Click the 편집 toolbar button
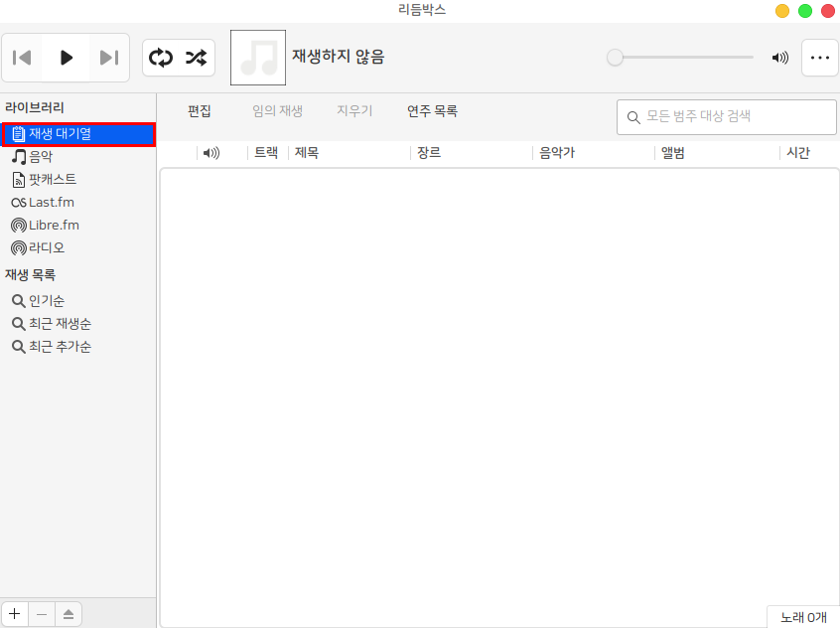This screenshot has height=628, width=840. pyautogui.click(x=200, y=111)
